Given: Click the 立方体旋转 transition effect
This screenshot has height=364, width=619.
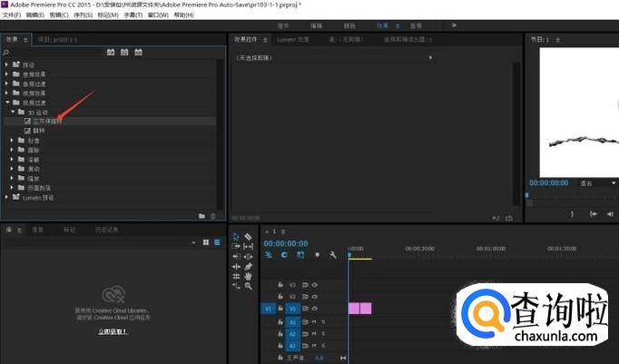Looking at the screenshot, I should click(x=47, y=121).
